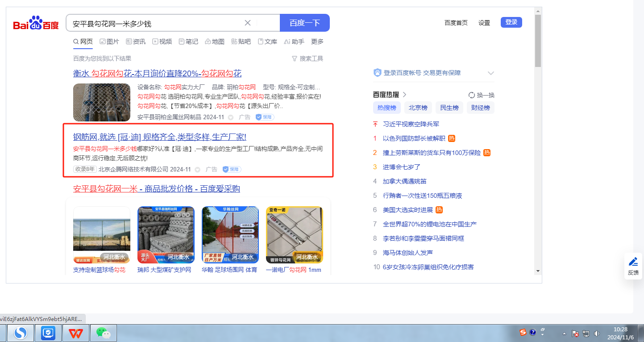Click the chain-link mesh thumbnail of first result
This screenshot has height=342, width=644.
click(102, 102)
